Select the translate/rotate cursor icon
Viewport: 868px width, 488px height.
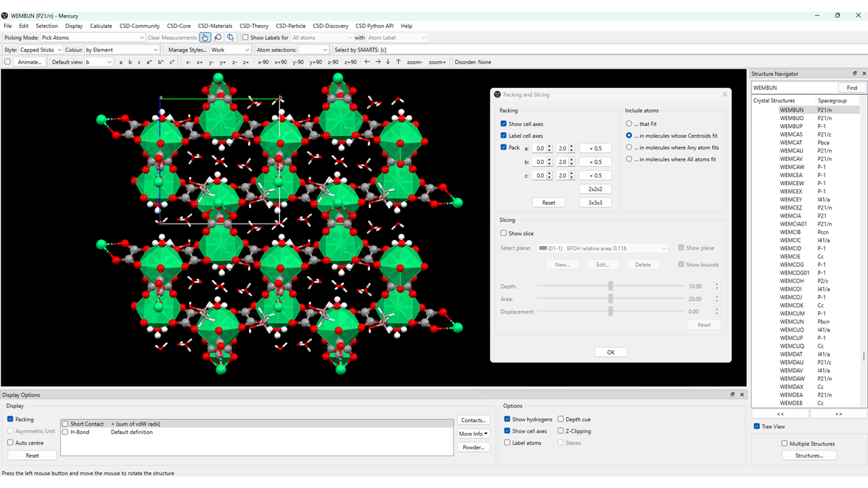pyautogui.click(x=231, y=37)
